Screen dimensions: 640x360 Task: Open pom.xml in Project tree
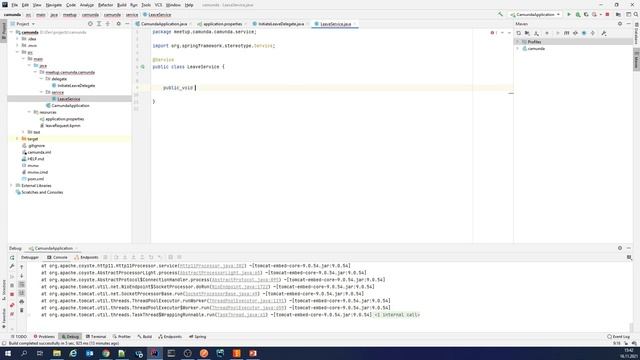click(36, 179)
